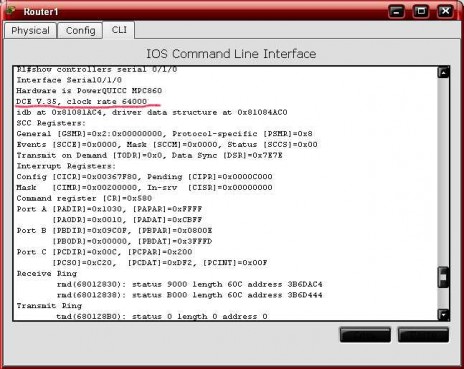Click 'DCE V.35, clock rate 64000' line

click(x=82, y=101)
